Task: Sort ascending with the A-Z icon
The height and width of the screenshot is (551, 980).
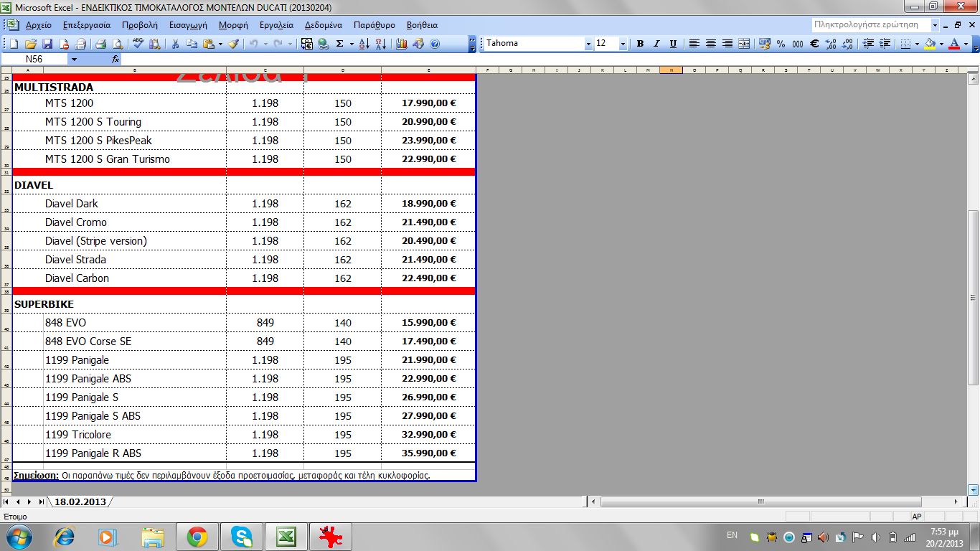Action: tap(364, 44)
